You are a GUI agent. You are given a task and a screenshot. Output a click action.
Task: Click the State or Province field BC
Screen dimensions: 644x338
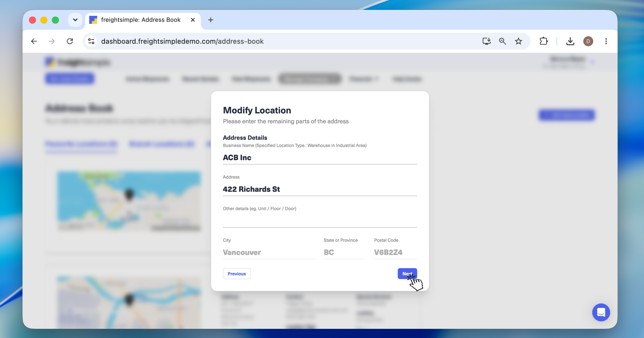click(345, 252)
